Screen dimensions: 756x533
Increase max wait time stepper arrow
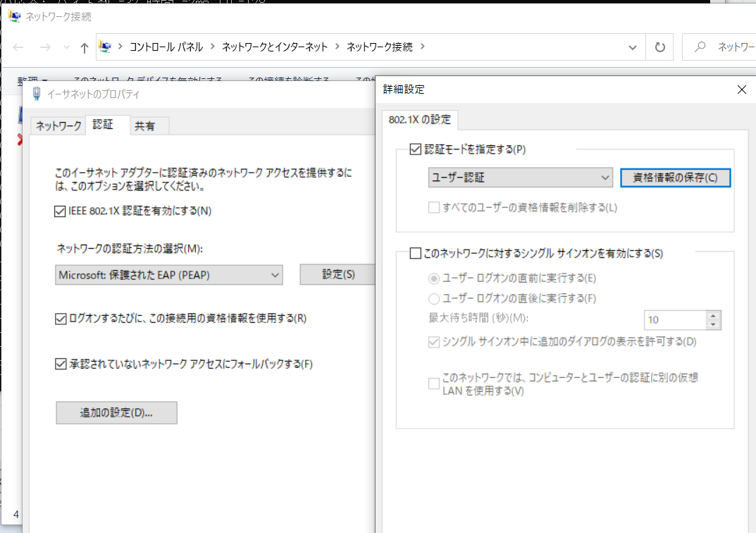(x=713, y=315)
